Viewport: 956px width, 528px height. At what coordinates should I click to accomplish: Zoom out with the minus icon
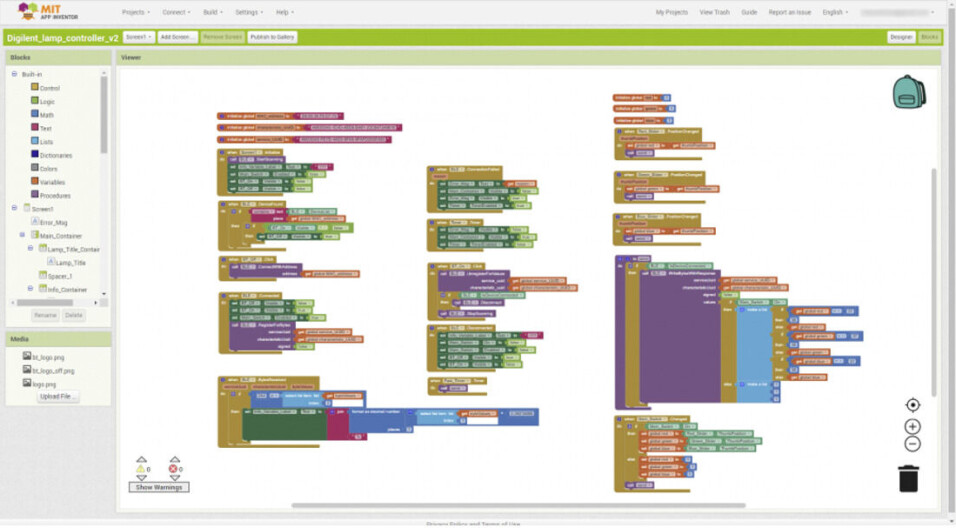913,444
